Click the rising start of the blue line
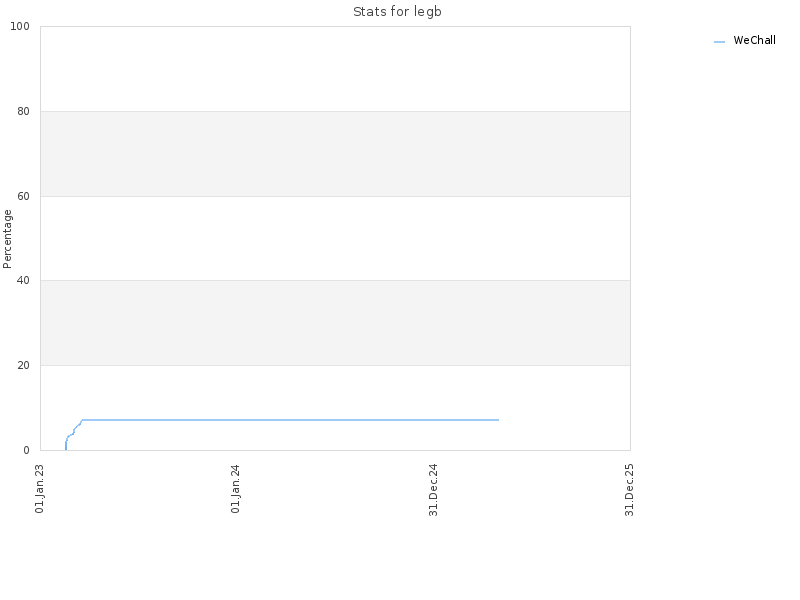 point(66,445)
